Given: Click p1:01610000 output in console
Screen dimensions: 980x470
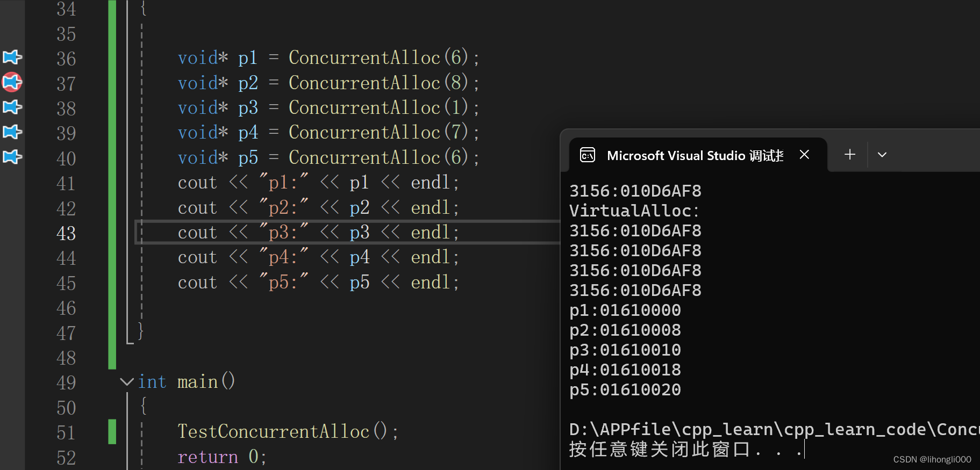Looking at the screenshot, I should 625,310.
